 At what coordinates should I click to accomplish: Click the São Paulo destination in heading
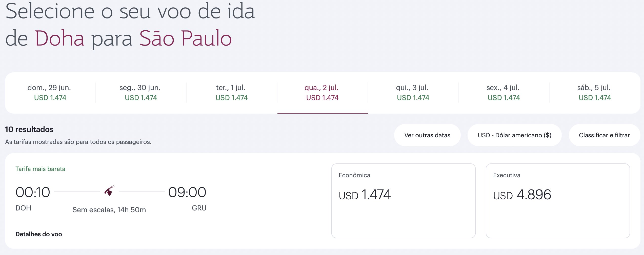point(186,38)
